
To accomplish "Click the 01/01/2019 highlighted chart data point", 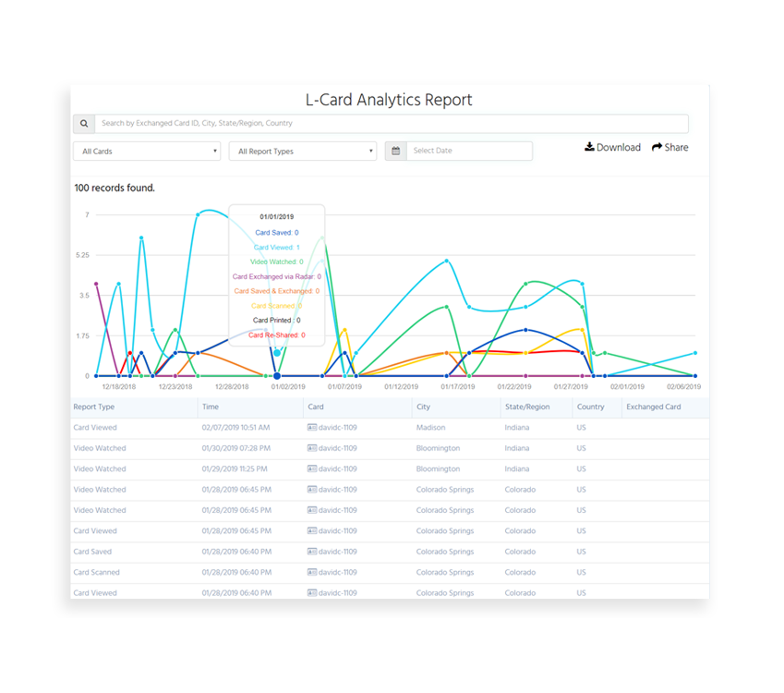I will coord(277,376).
